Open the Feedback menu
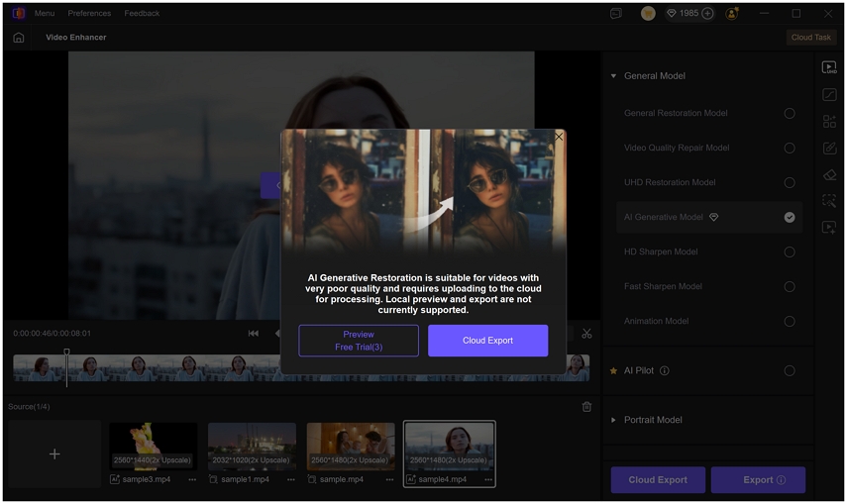The height and width of the screenshot is (504, 847). pyautogui.click(x=142, y=14)
